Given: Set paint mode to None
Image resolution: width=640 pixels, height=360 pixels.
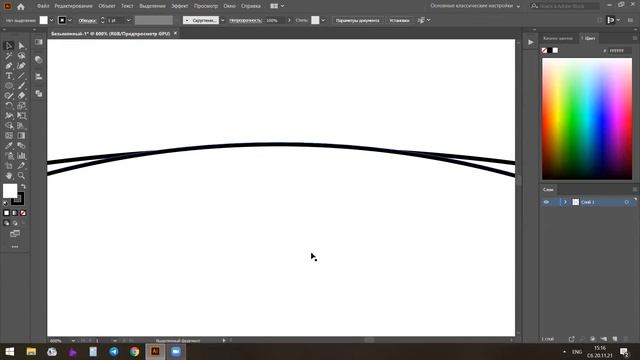Looking at the screenshot, I should pos(23,213).
